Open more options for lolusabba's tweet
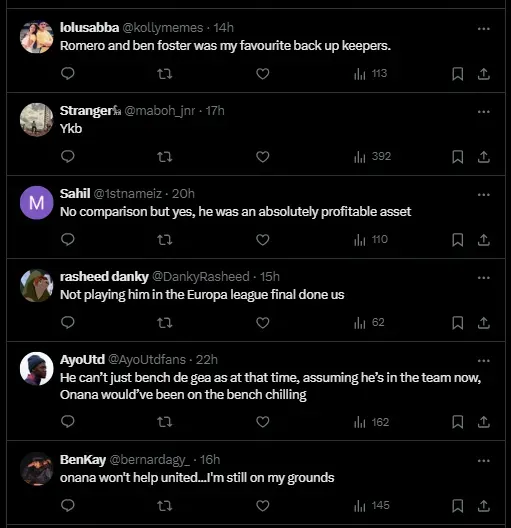Image resolution: width=511 pixels, height=528 pixels. coord(483,29)
